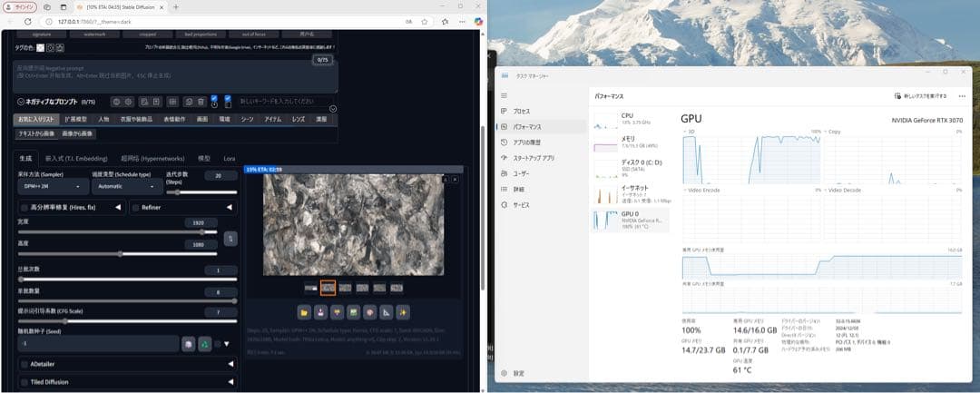Viewport: 980px width, 393px height.
Task: Click the green recycle seed icon
Action: 205,344
